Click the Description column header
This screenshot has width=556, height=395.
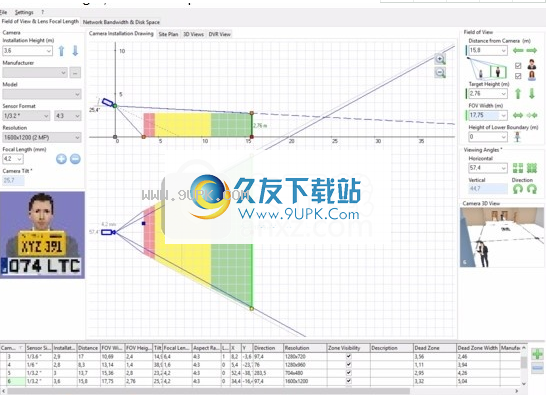tap(391, 348)
